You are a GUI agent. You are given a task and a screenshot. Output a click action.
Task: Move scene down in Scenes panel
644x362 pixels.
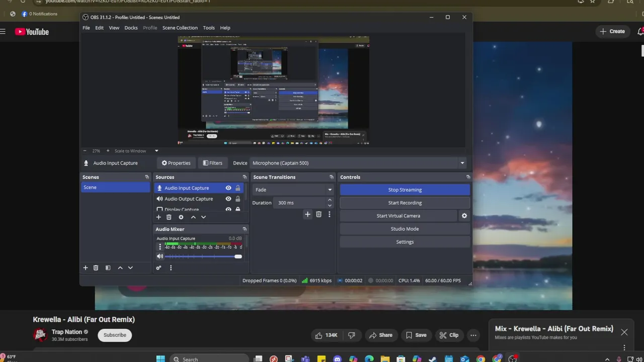pyautogui.click(x=130, y=268)
